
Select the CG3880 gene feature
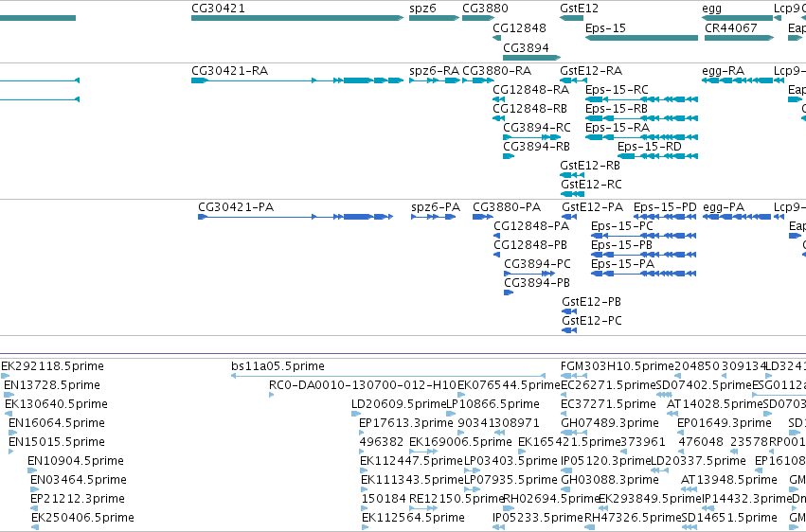pyautogui.click(x=478, y=18)
